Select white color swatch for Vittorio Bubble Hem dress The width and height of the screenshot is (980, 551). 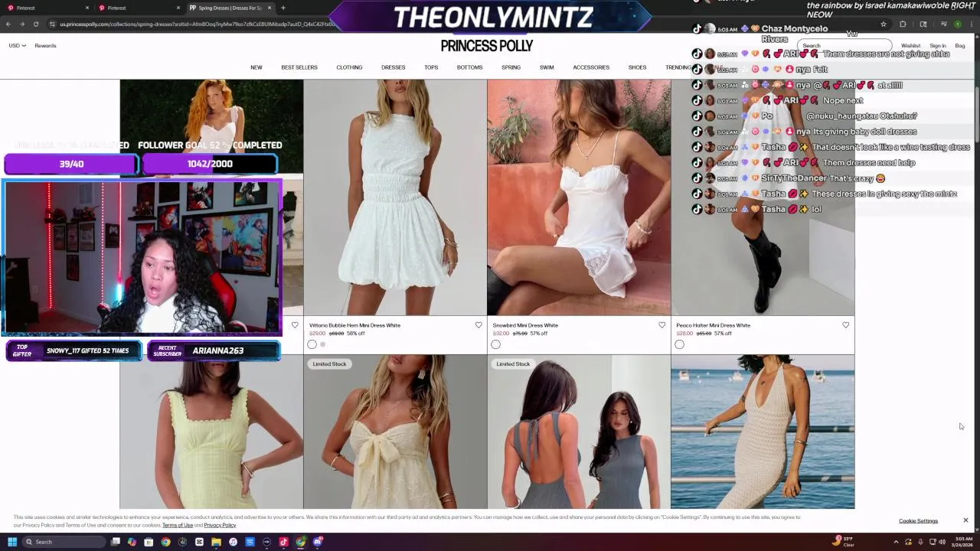click(312, 344)
